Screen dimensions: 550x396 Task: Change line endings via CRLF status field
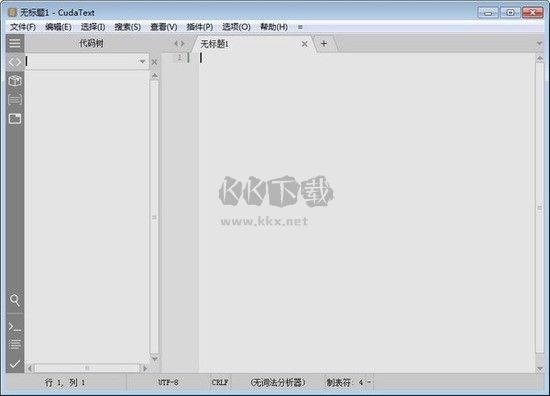[220, 382]
